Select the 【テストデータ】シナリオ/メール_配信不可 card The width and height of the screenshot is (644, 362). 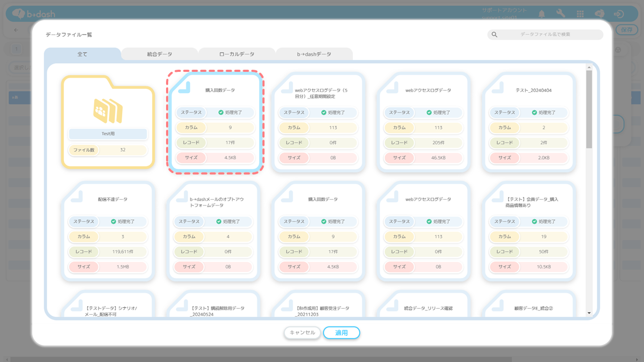[108, 304]
